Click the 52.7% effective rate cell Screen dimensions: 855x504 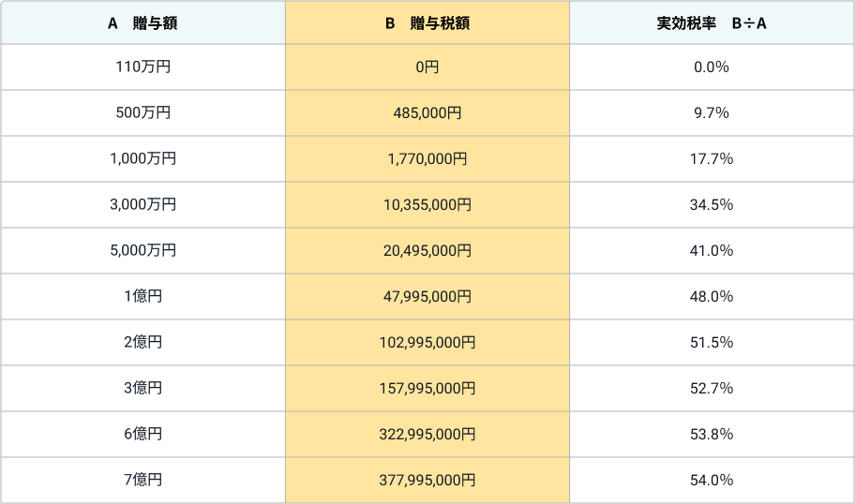point(712,388)
